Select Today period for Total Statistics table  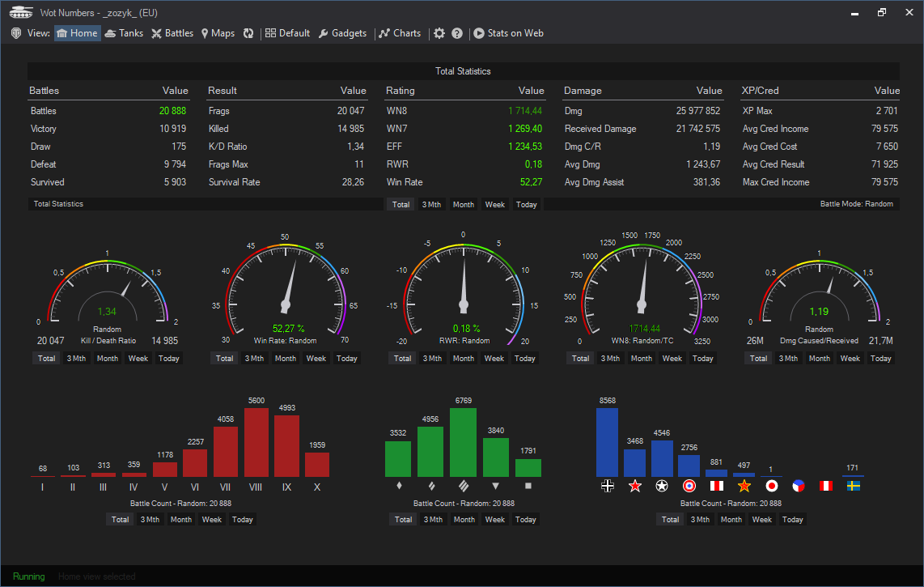pos(526,205)
